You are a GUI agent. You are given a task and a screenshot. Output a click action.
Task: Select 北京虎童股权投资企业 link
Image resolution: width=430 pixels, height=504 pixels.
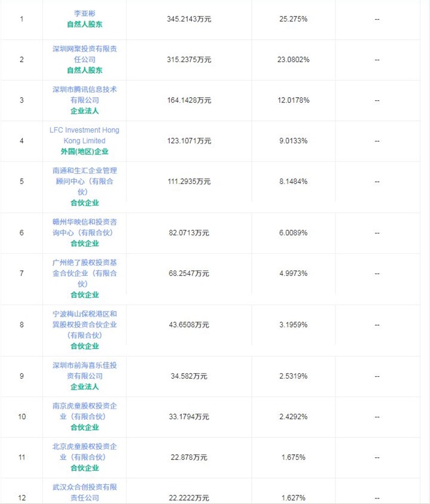pos(85,452)
